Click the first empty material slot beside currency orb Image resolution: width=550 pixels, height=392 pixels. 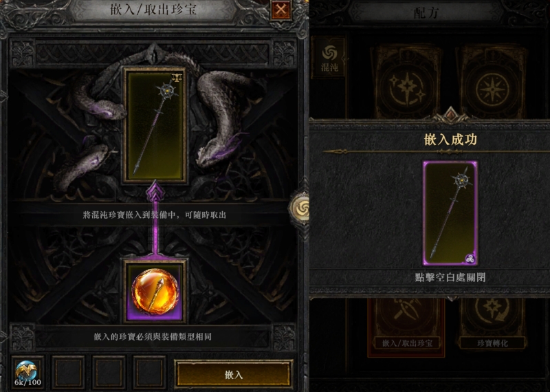tap(68, 372)
